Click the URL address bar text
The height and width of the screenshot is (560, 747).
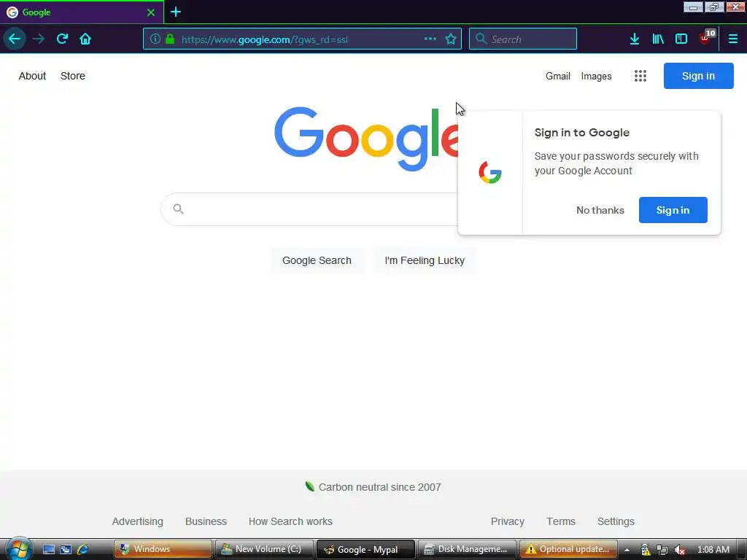[x=264, y=39]
